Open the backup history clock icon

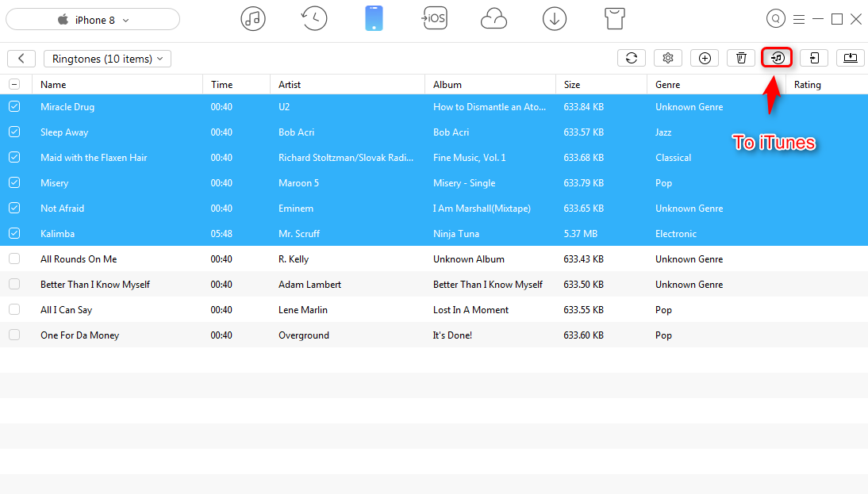(x=314, y=19)
